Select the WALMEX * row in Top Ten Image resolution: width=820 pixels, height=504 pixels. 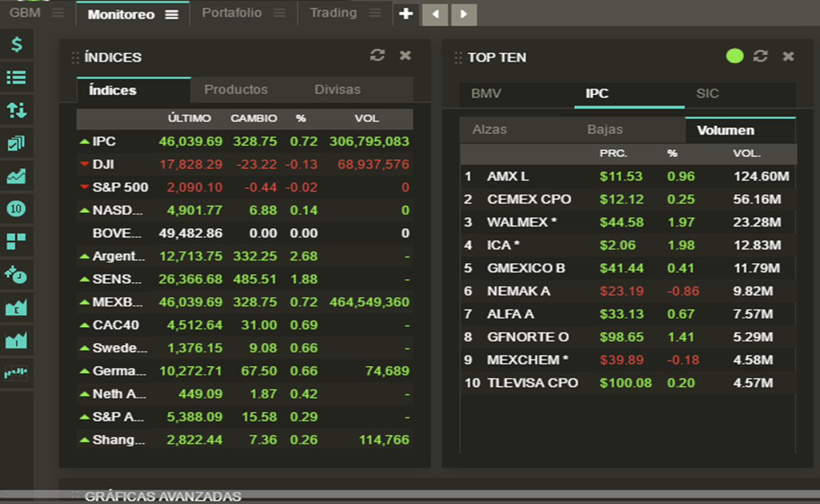pos(521,222)
